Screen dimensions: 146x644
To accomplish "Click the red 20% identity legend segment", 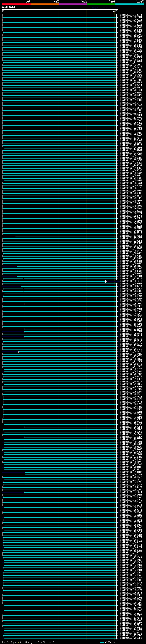I will (x=16, y=4).
